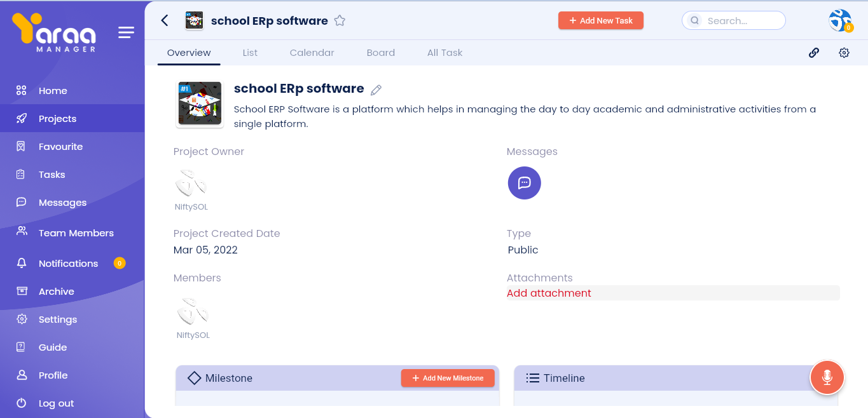Viewport: 868px width, 418px height.
Task: Toggle the hamburger sidebar menu
Action: coord(126,32)
